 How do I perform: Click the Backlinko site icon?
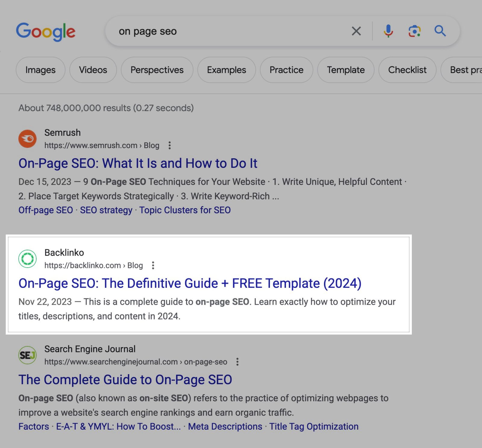point(27,259)
